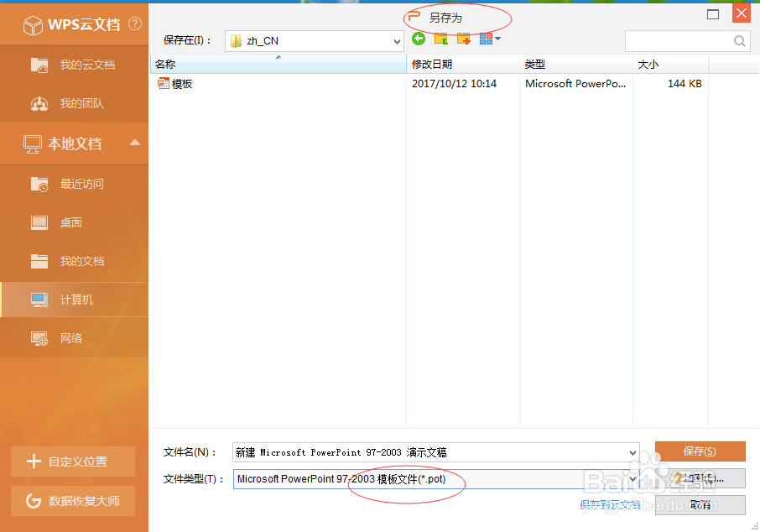Open the view mode menu icon
This screenshot has height=532, width=760.
point(490,39)
